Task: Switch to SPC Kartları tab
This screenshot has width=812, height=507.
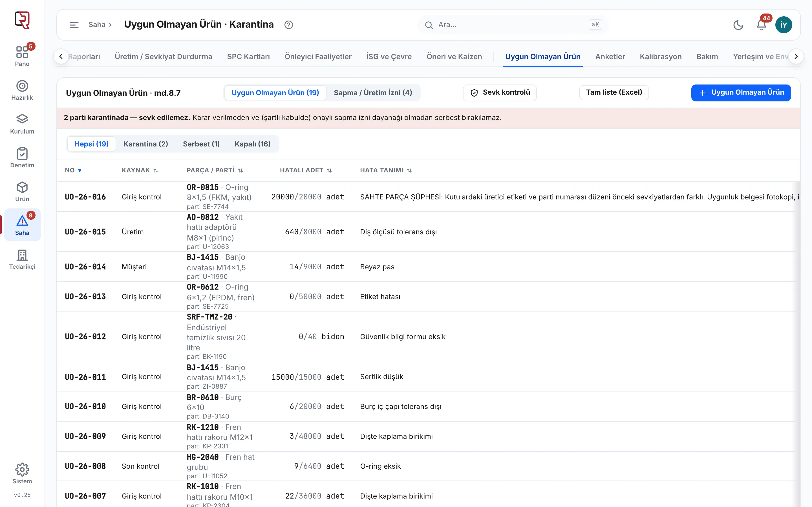Action: (x=248, y=56)
